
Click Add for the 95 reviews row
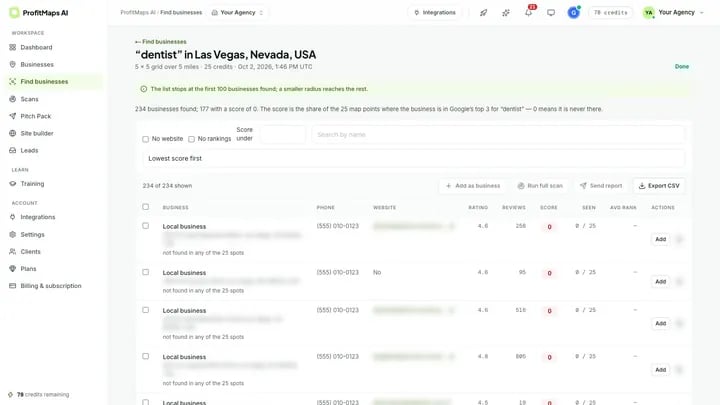click(660, 281)
